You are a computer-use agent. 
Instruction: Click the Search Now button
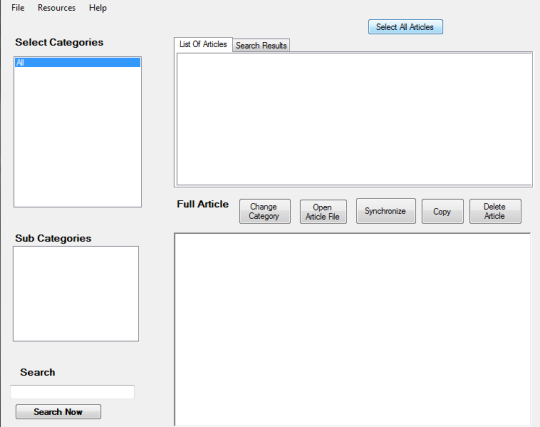coord(58,412)
